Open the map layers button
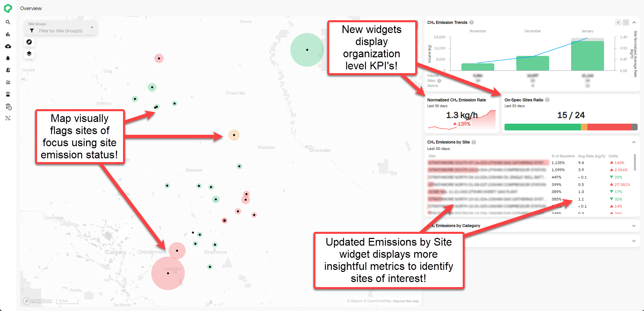 coord(29,54)
